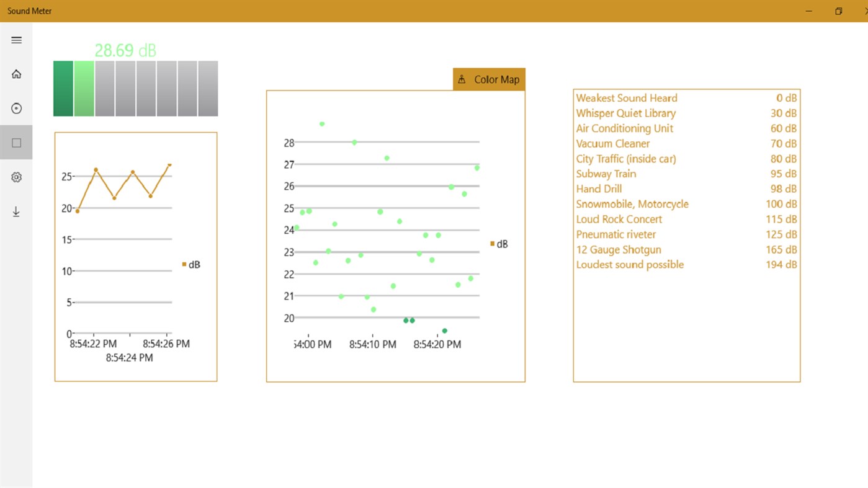Toggle the first green segment of the level meter
Screen dimensions: 868x488
pyautogui.click(x=63, y=88)
